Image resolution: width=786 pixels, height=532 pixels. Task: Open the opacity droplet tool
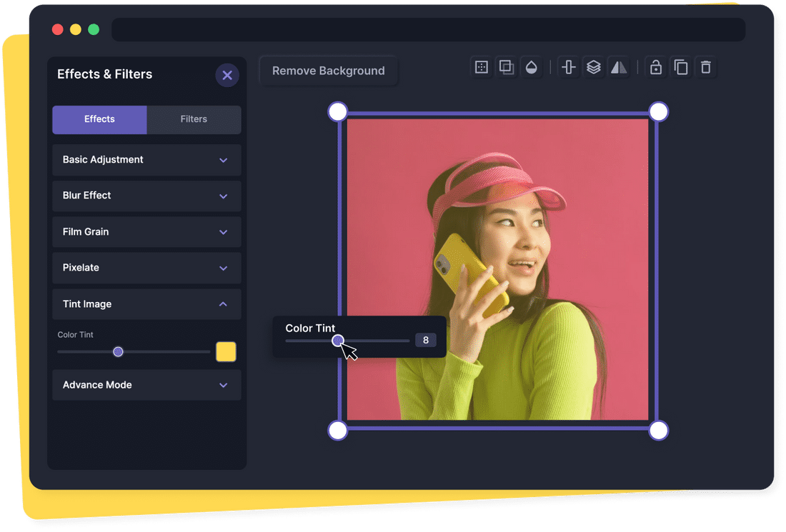coord(531,67)
